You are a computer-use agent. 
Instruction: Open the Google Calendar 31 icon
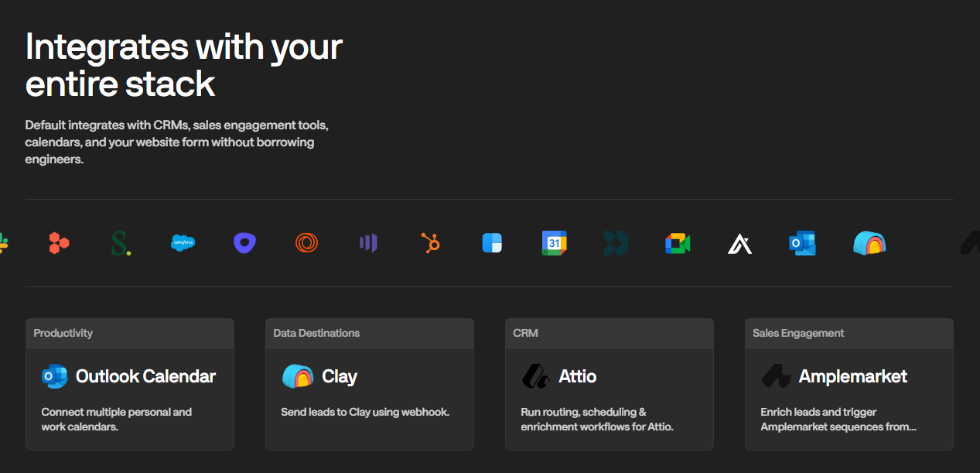[554, 243]
